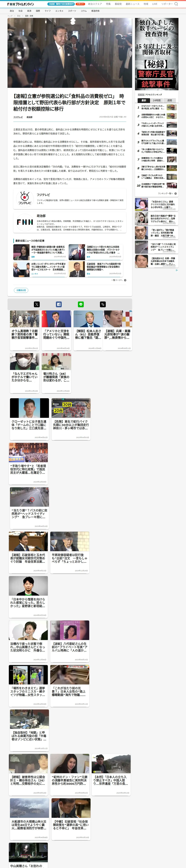
Task: Click the ad choices icon under sidebar
Action: [177, 270]
